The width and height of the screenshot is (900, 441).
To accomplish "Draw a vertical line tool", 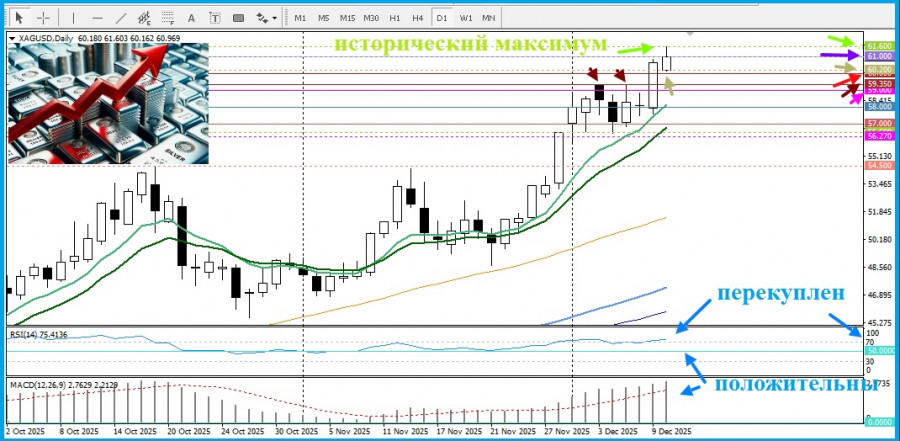I will 73,18.
